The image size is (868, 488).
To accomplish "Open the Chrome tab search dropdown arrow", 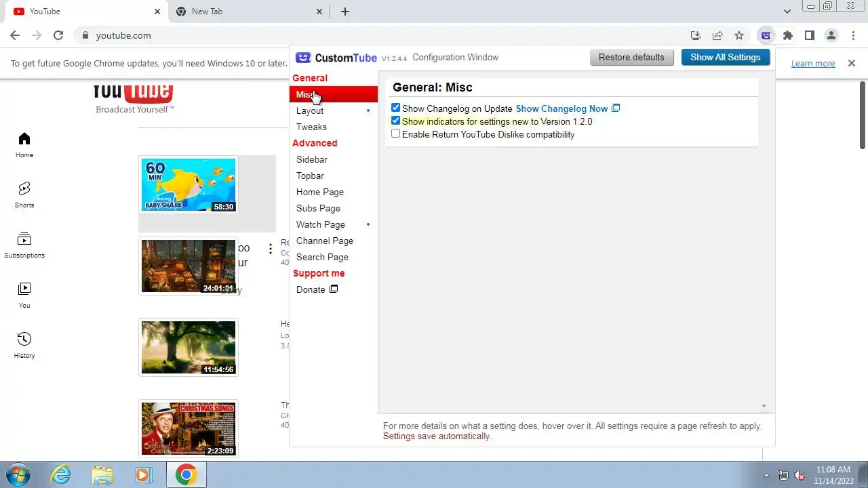I will [787, 12].
